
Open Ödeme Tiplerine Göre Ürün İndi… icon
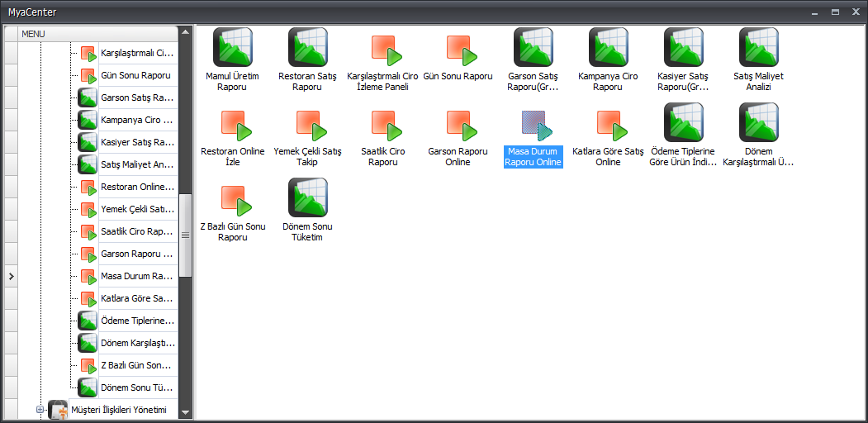tap(684, 122)
